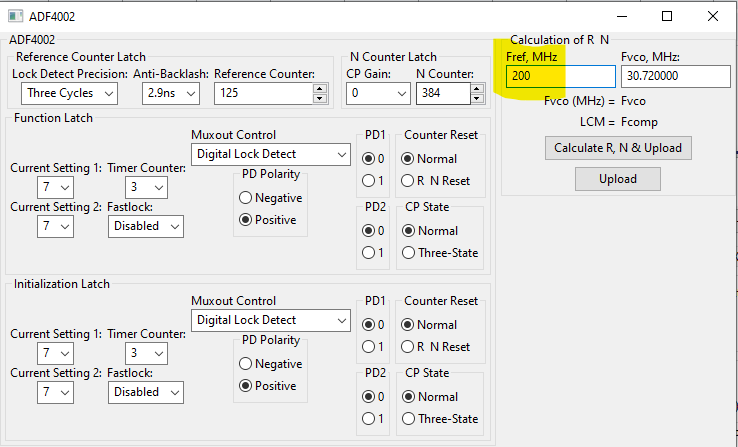Image resolution: width=738 pixels, height=447 pixels.
Task: Click the N Counter field showing 384
Action: tap(443, 93)
